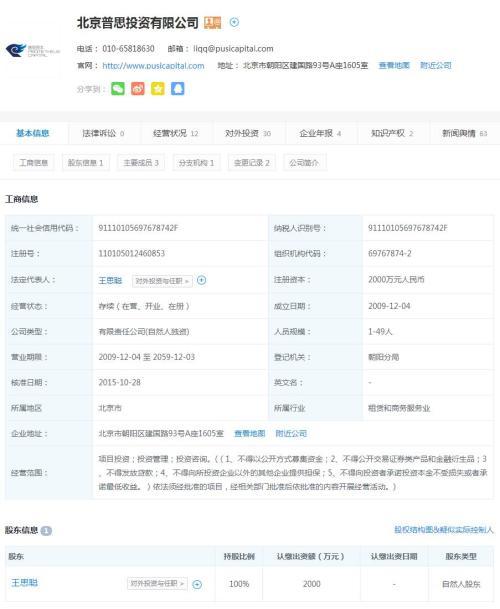This screenshot has width=500, height=609.
Task: Click the orange badge next to company name
Action: [213, 23]
